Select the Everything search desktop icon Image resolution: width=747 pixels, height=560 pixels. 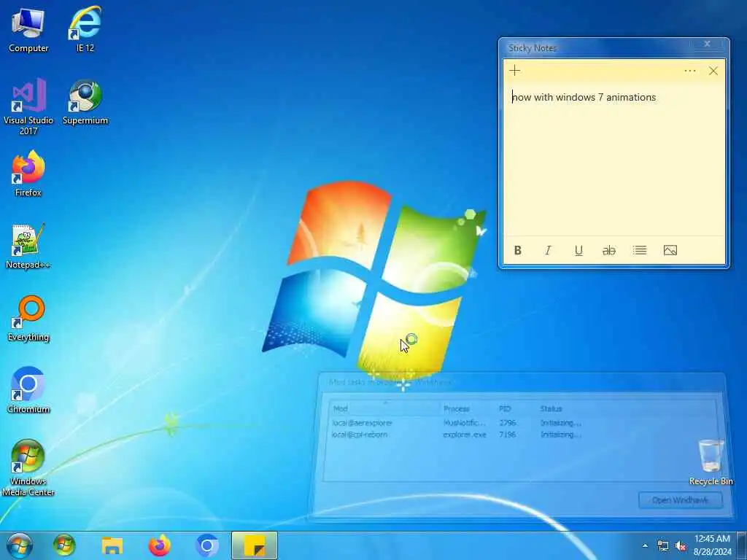point(28,319)
